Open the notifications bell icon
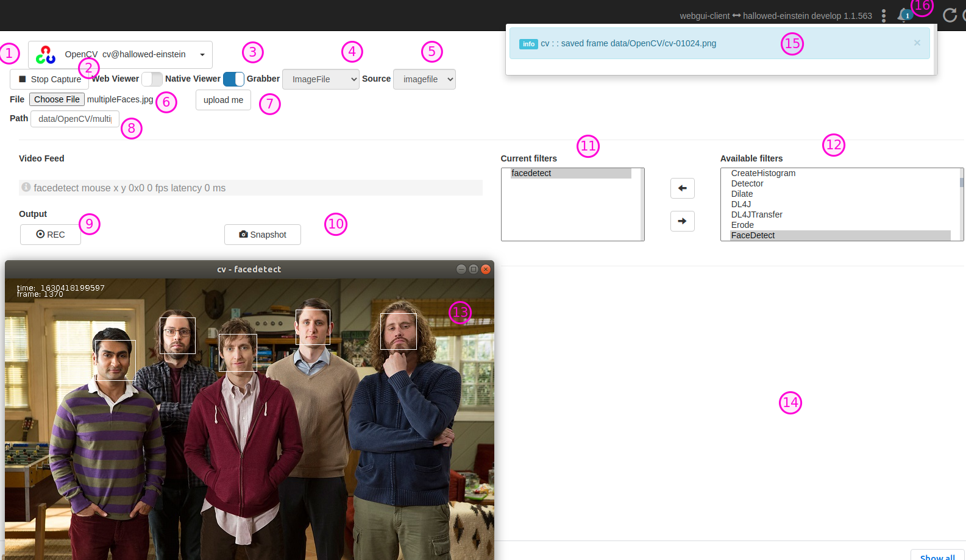The image size is (966, 560). tap(904, 15)
